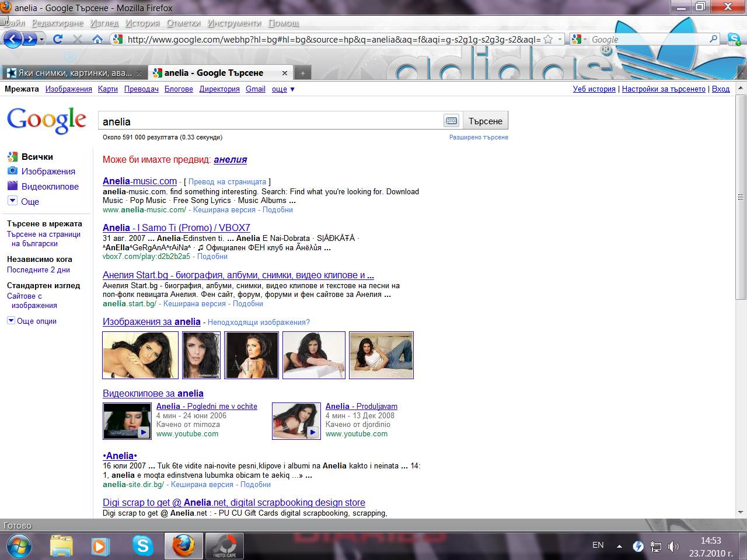The width and height of the screenshot is (747, 560).
Task: Open the Back/Forward history dropdown arrow
Action: pos(42,39)
